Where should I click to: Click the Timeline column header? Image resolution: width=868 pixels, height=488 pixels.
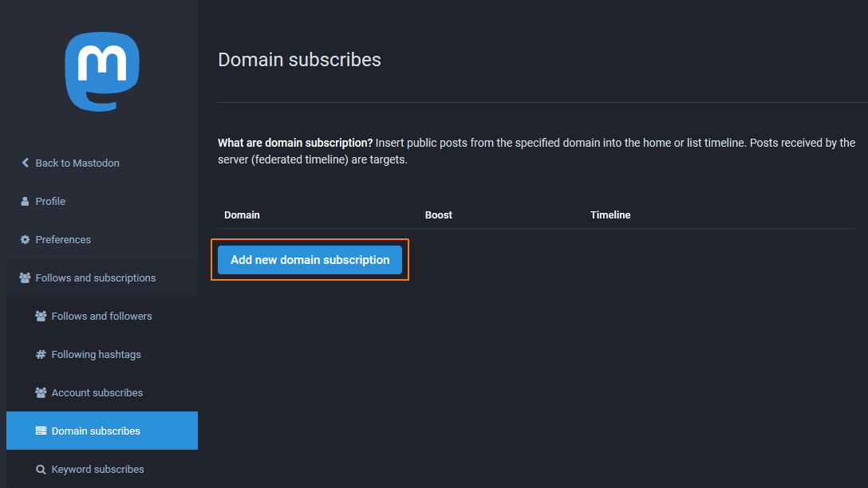(x=610, y=215)
